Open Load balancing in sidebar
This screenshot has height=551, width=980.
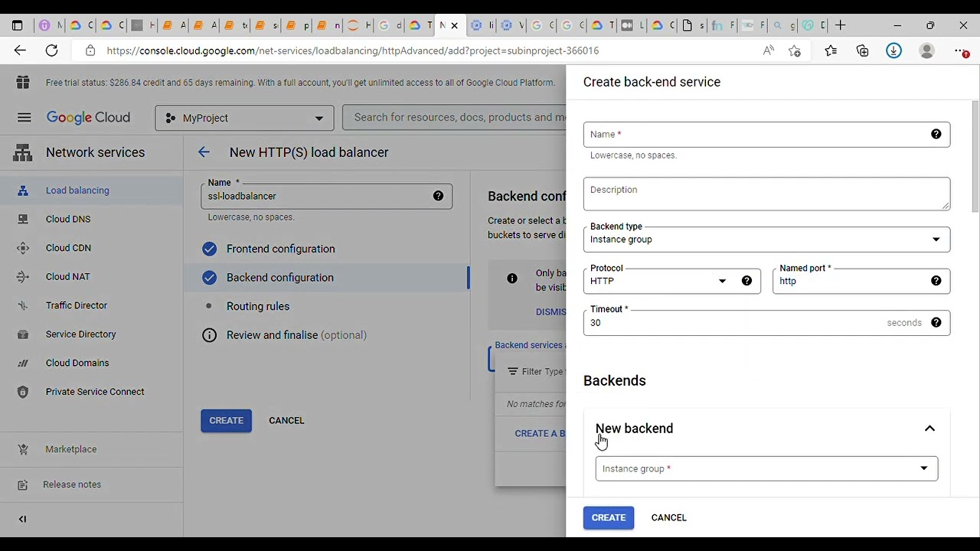point(77,191)
